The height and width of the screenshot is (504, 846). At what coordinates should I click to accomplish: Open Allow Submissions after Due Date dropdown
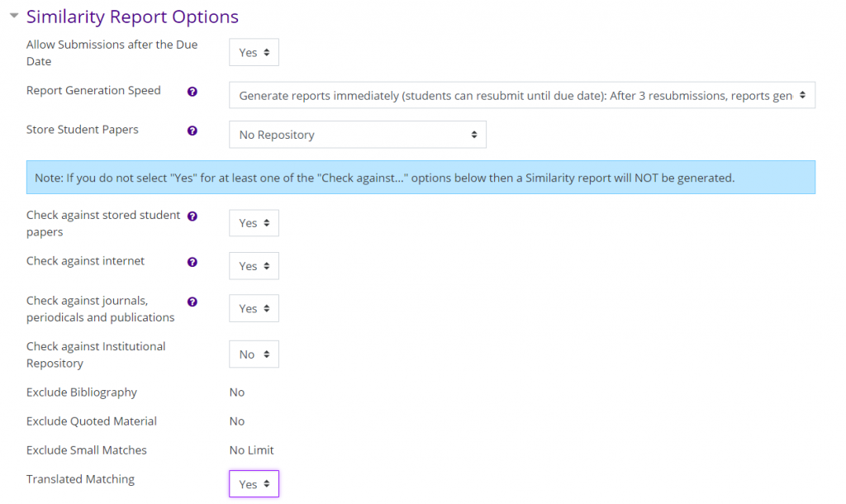(x=254, y=53)
